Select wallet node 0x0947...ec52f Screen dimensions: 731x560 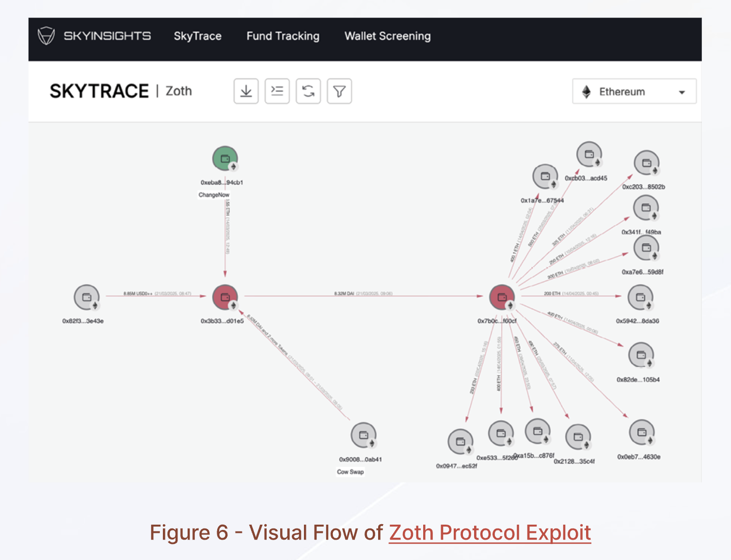tap(461, 442)
